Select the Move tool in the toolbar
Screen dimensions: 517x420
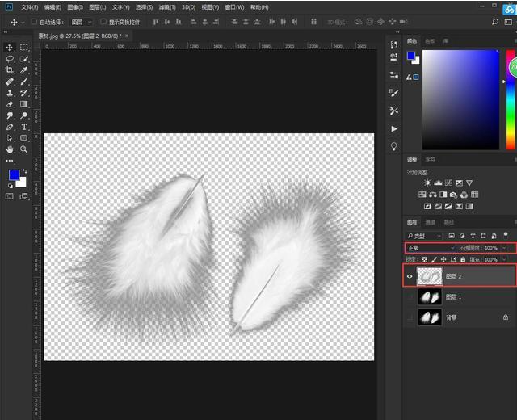10,48
